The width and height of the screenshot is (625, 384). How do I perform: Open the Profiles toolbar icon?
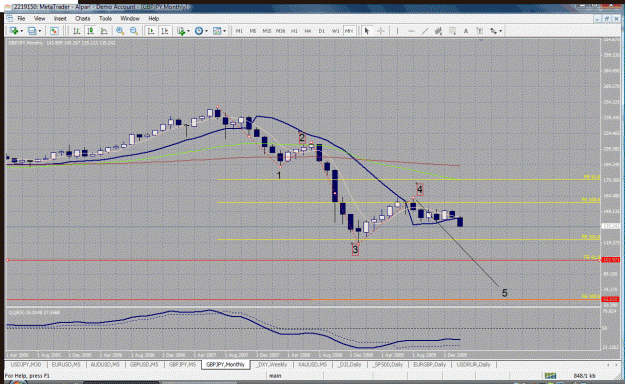(x=32, y=31)
